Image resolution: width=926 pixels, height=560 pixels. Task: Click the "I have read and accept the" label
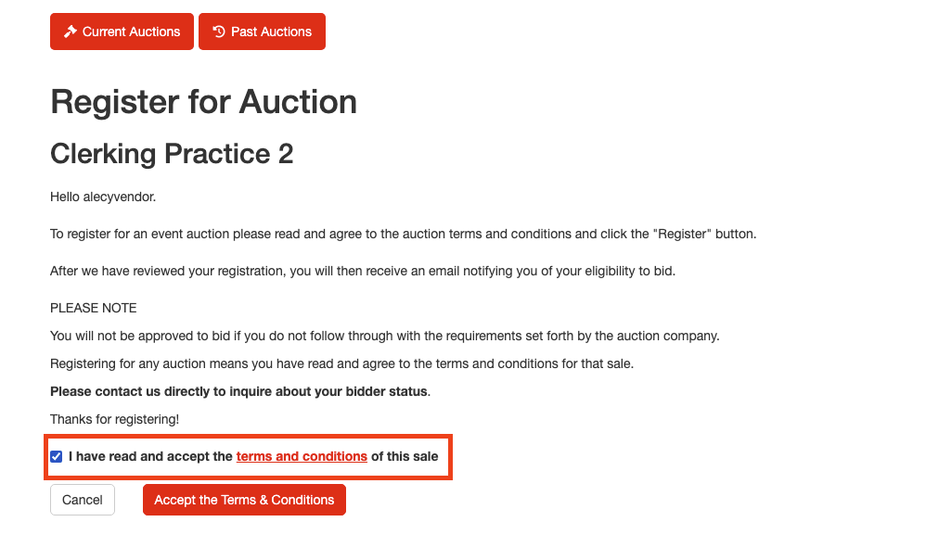(150, 456)
